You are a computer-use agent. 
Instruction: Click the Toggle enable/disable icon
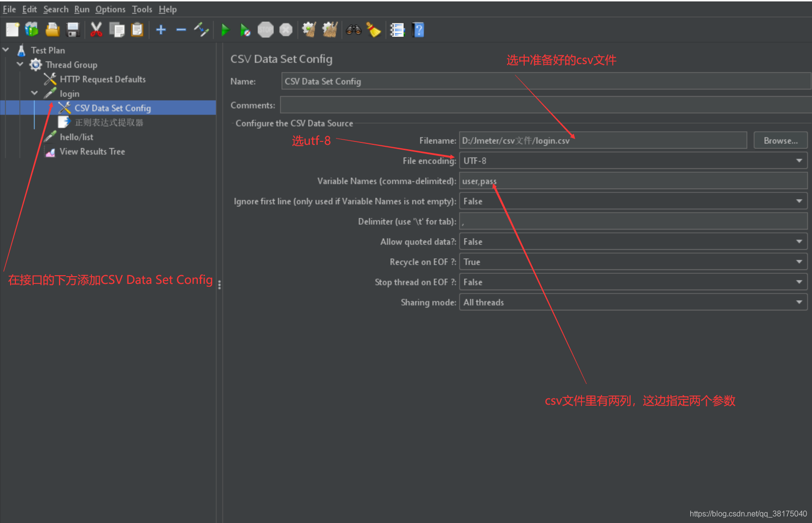tap(201, 30)
